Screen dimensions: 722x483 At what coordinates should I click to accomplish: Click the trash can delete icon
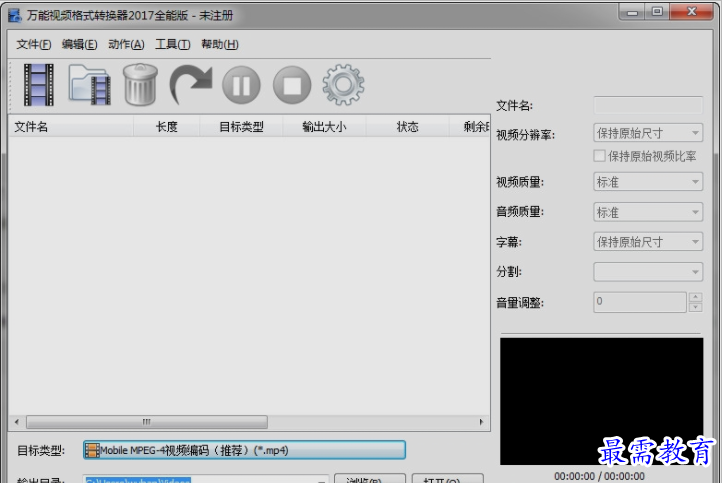(x=140, y=85)
